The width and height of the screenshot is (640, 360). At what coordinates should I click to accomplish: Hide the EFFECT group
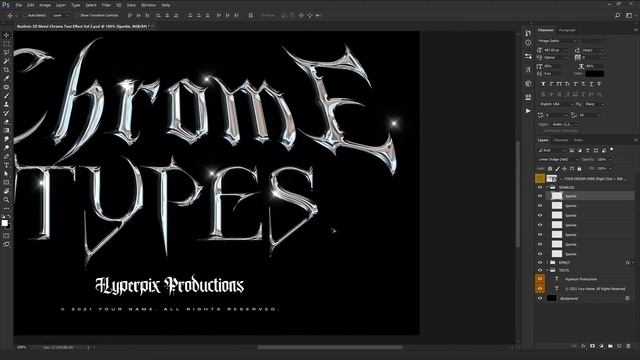tap(540, 262)
